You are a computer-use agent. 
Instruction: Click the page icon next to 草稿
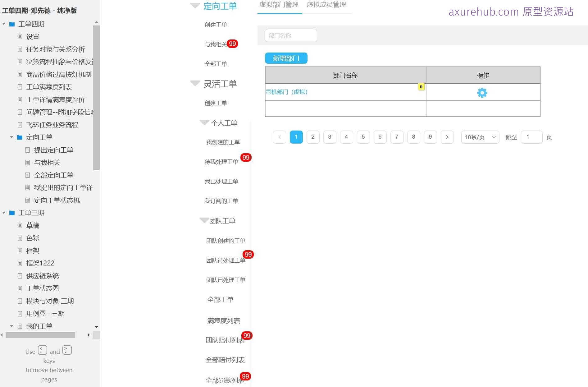pyautogui.click(x=20, y=225)
